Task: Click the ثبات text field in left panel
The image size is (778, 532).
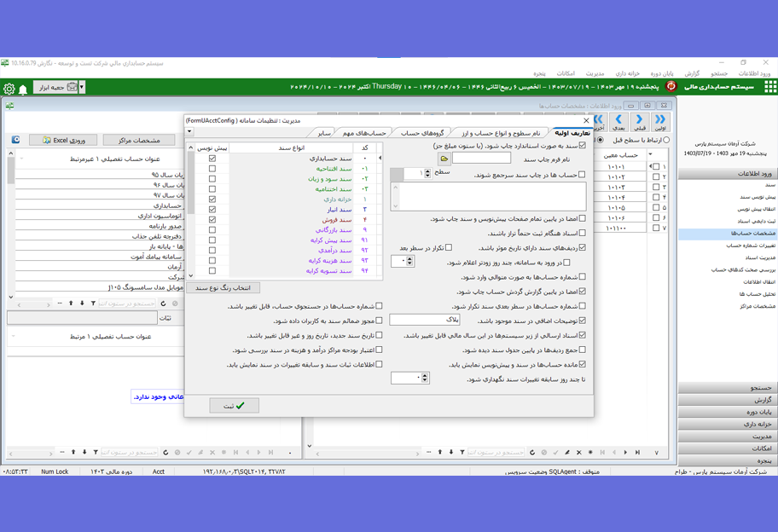Action: [83, 318]
